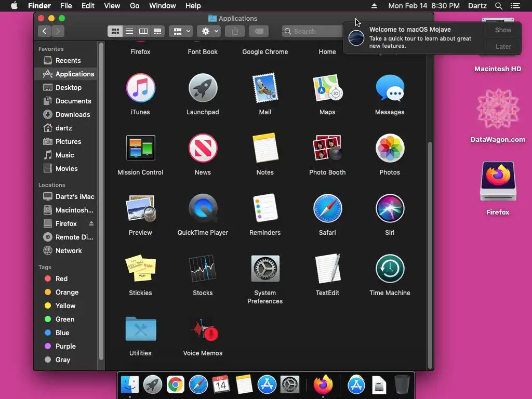Select the Messages app icon
The height and width of the screenshot is (399, 532).
tap(390, 88)
